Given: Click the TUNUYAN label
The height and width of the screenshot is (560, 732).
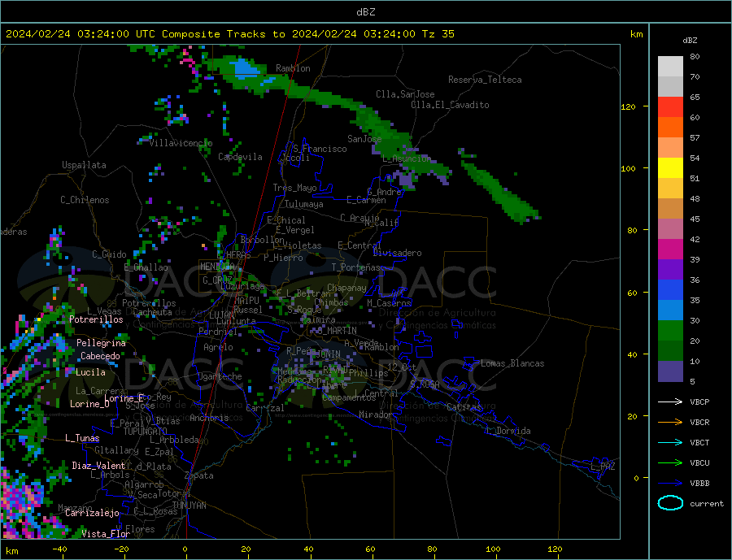Looking at the screenshot, I should click(189, 506).
